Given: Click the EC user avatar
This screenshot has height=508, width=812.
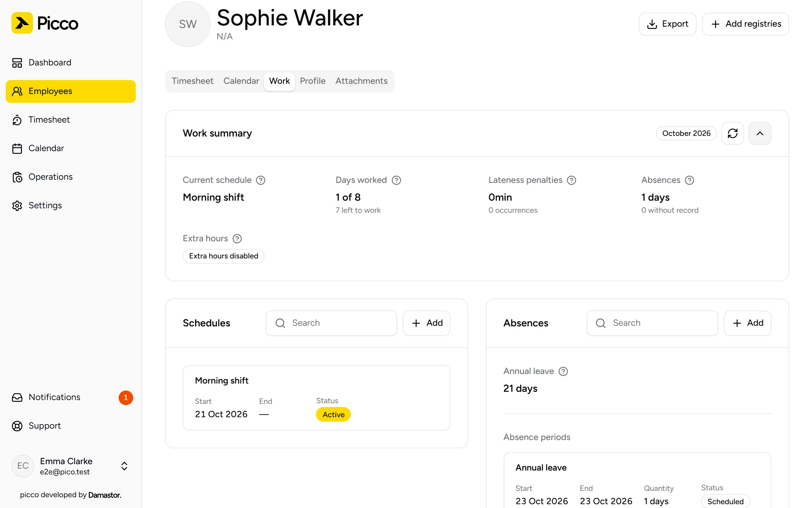Looking at the screenshot, I should coord(23,466).
